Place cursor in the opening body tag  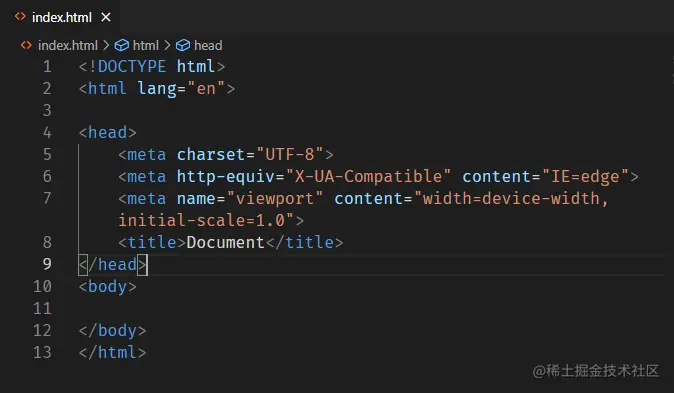pos(107,286)
